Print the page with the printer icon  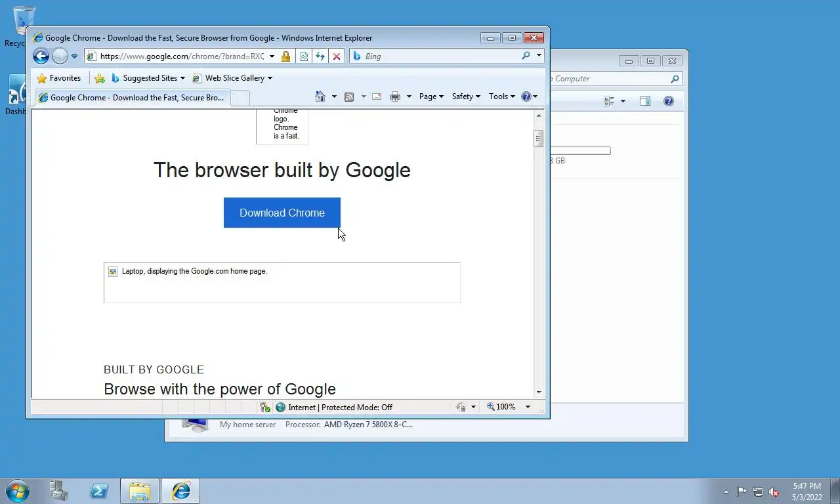coord(394,96)
